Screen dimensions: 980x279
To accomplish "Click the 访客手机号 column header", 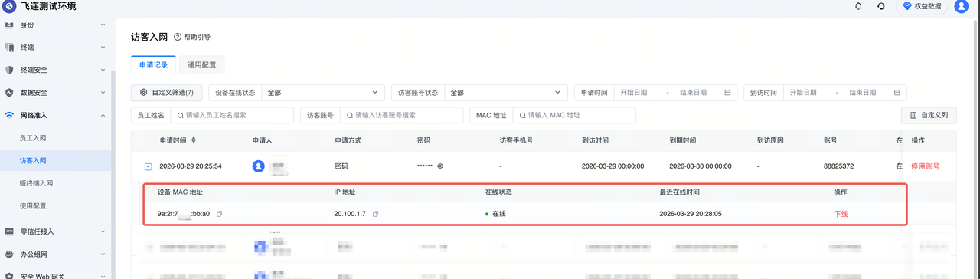I will [x=516, y=140].
